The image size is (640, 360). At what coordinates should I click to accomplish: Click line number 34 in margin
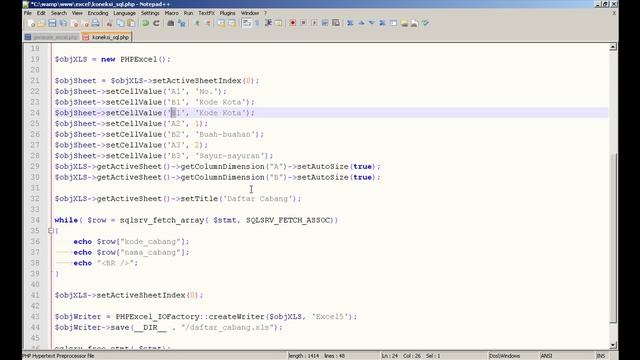(35, 220)
